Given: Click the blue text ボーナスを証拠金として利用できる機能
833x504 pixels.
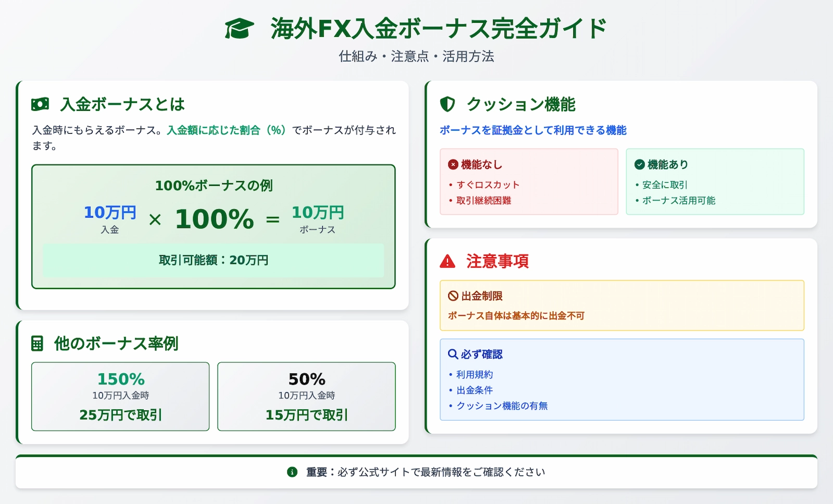Looking at the screenshot, I should click(x=533, y=130).
